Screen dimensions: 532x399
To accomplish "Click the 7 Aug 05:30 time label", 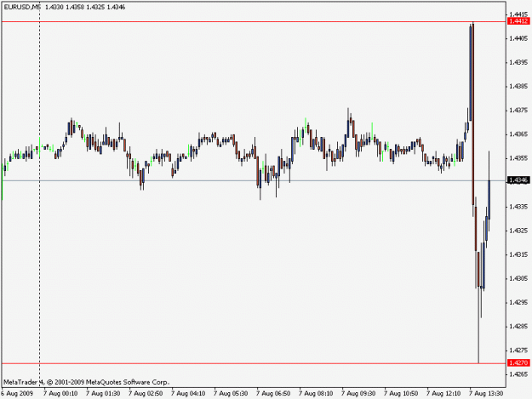I will tap(231, 394).
